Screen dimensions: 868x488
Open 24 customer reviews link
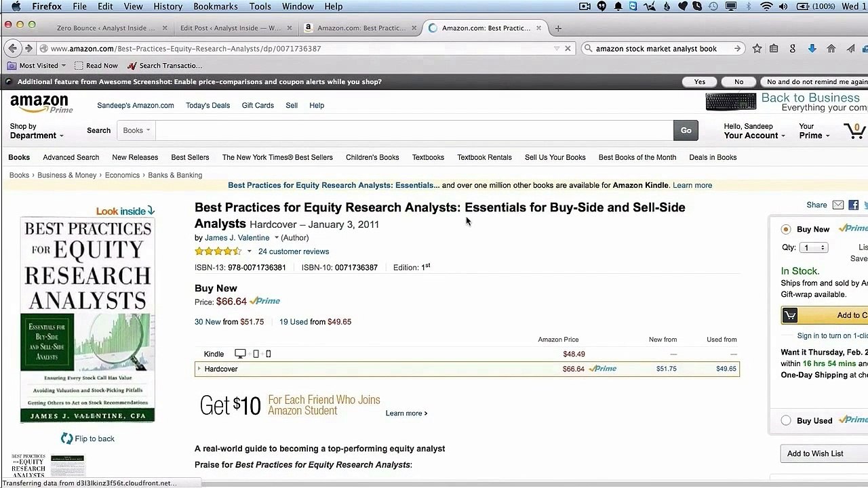tap(294, 251)
